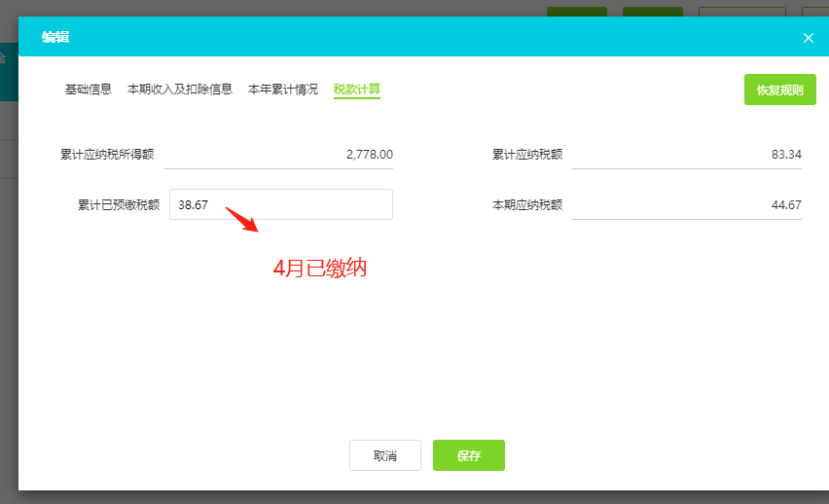Click the 累计已预缴税额 label
The width and height of the screenshot is (829, 504).
(x=119, y=204)
